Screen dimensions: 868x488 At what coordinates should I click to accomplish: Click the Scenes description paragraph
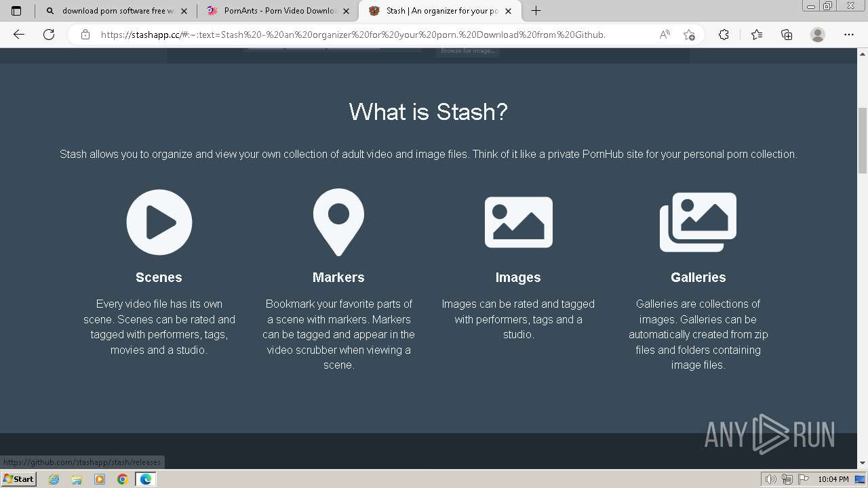[159, 327]
